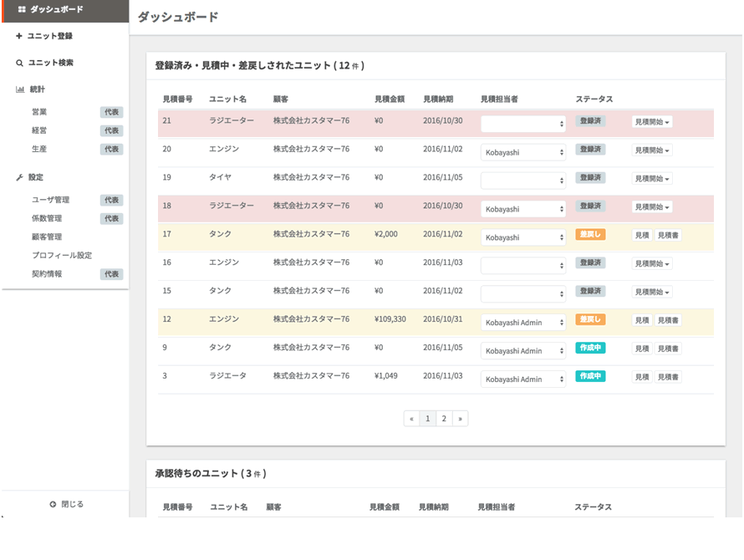The image size is (744, 560).
Task: Click 差戻し status badge for estimate 17
Action: pyautogui.click(x=590, y=234)
